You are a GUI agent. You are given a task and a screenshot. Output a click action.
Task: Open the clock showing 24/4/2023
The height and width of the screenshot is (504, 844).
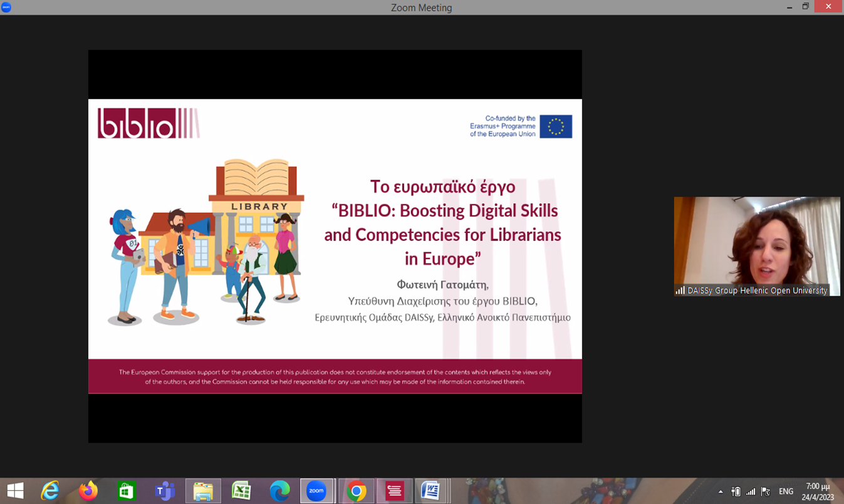[x=818, y=491]
